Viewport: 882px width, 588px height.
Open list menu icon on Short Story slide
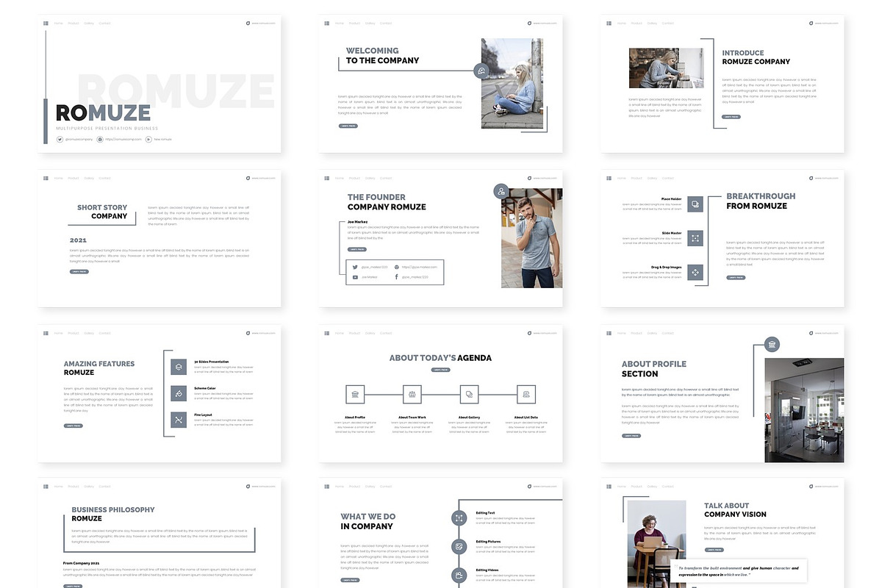46,178
